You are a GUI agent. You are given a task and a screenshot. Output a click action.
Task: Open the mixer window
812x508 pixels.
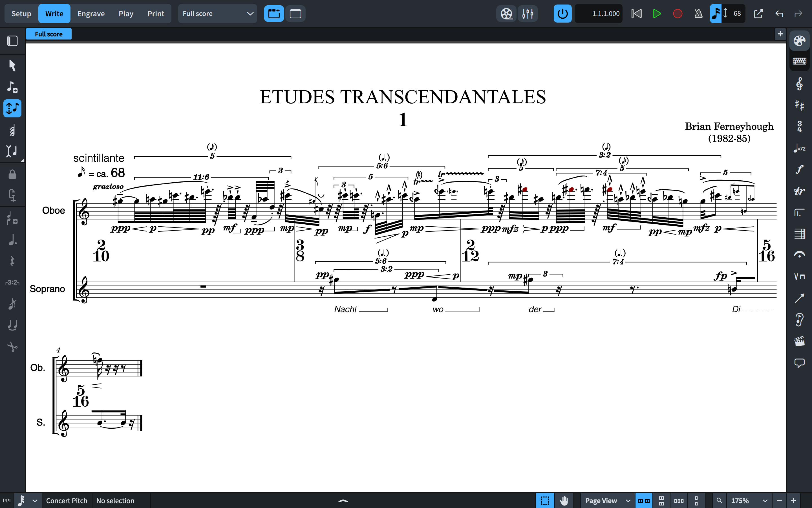[x=528, y=14]
